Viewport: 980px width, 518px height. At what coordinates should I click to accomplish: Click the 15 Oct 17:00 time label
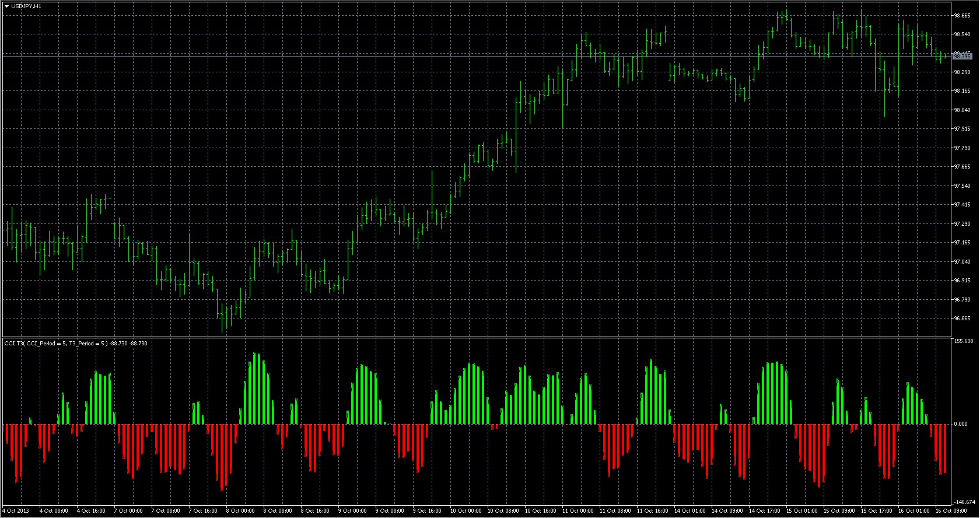click(876, 511)
